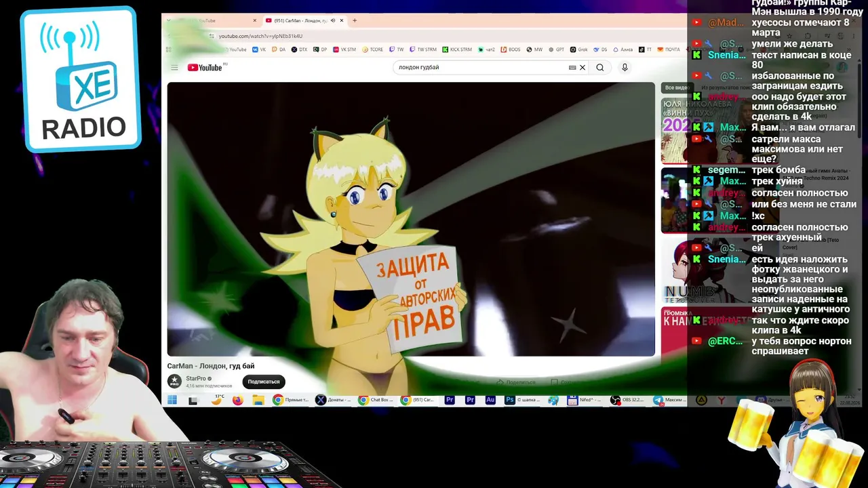The width and height of the screenshot is (868, 488).
Task: Close the '(951) CarMan' tab
Action: [342, 20]
